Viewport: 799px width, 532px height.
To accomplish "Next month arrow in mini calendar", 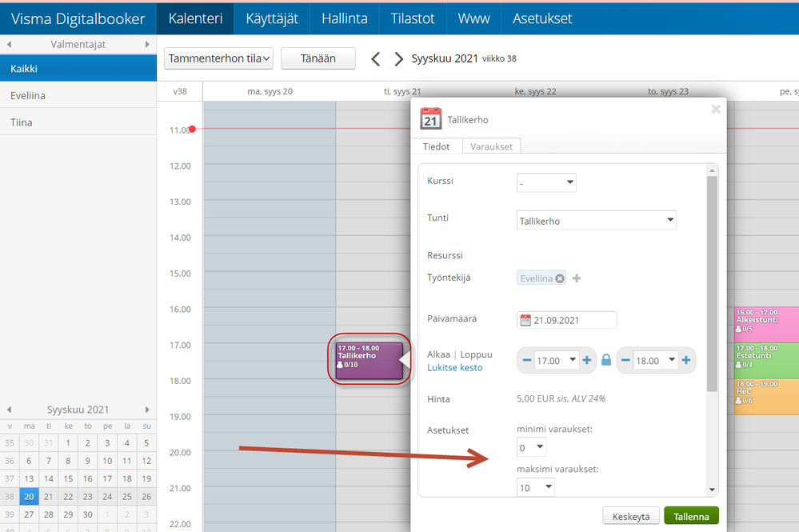I will click(147, 410).
